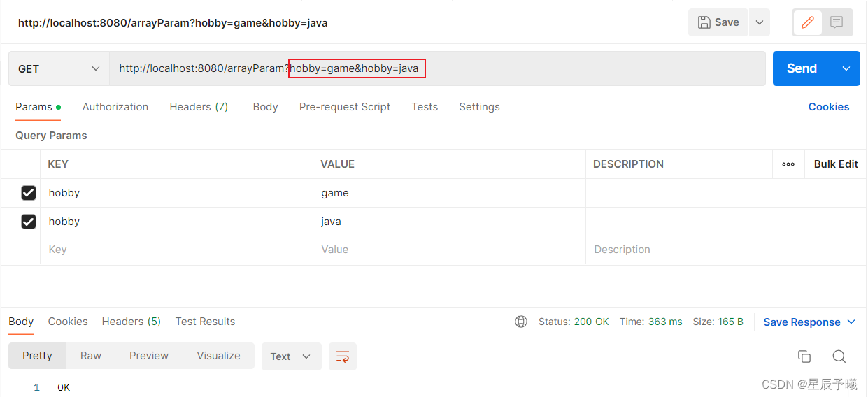
Task: Click the globe network info icon
Action: click(x=521, y=322)
